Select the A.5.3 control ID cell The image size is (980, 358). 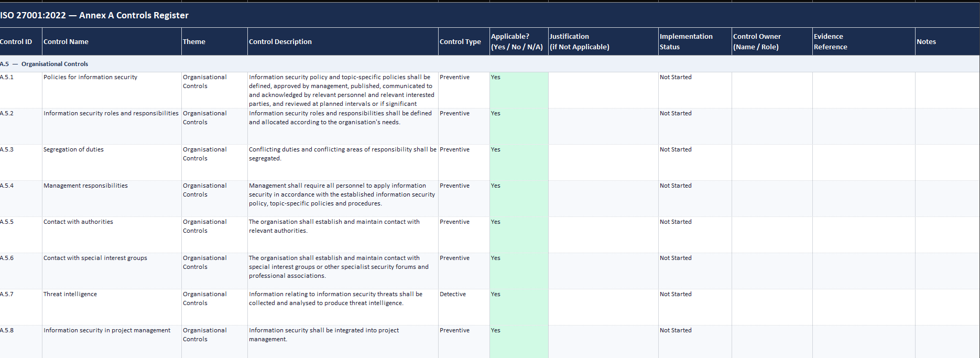(21, 162)
